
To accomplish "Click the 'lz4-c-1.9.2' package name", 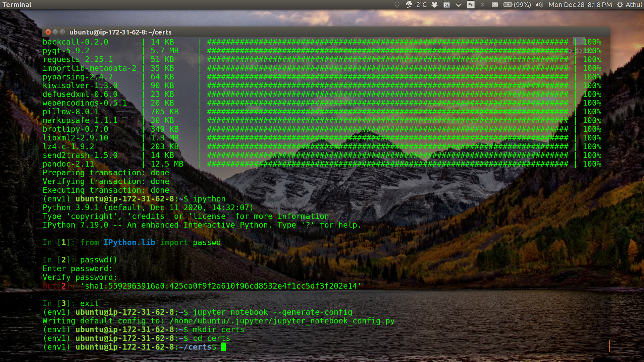I will [68, 146].
